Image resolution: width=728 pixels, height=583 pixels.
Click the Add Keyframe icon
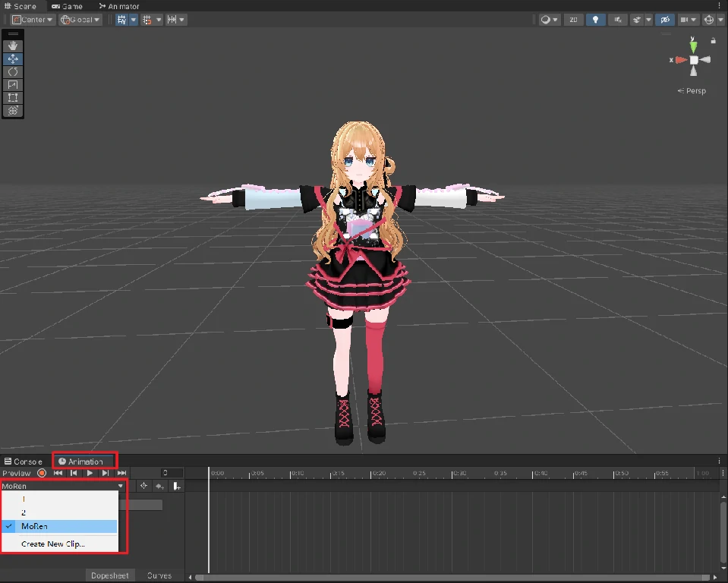pos(160,486)
